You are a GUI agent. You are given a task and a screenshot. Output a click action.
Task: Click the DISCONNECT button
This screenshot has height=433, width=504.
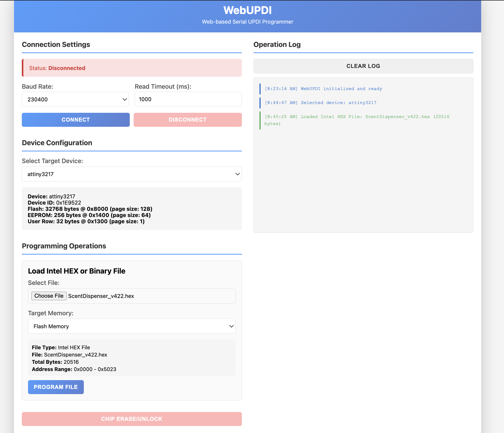point(188,120)
